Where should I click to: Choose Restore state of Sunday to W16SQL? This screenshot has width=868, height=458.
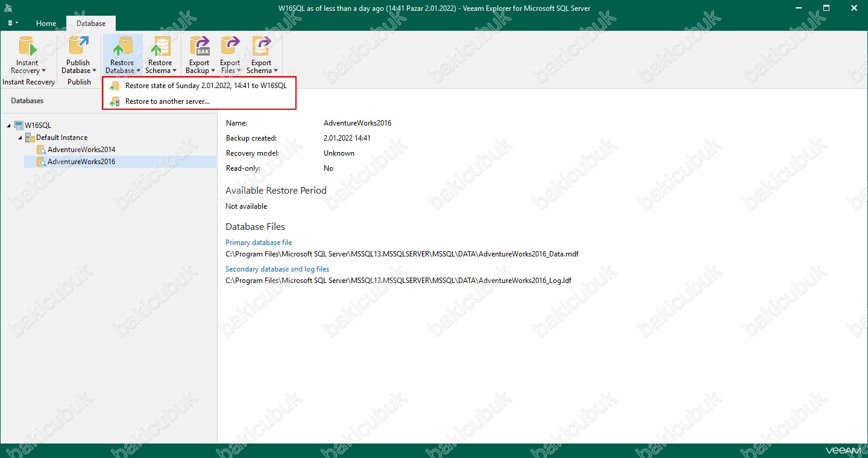[x=199, y=86]
